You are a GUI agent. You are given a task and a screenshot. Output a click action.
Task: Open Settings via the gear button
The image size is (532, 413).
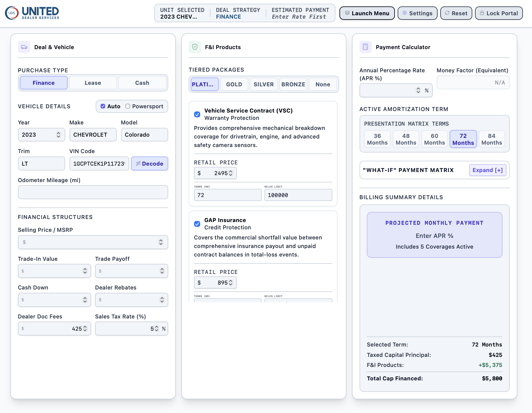(417, 13)
